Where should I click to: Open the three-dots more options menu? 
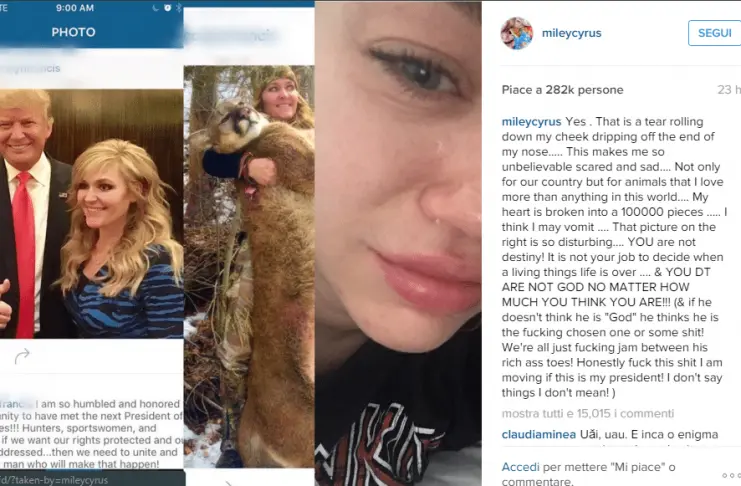pyautogui.click(x=732, y=475)
